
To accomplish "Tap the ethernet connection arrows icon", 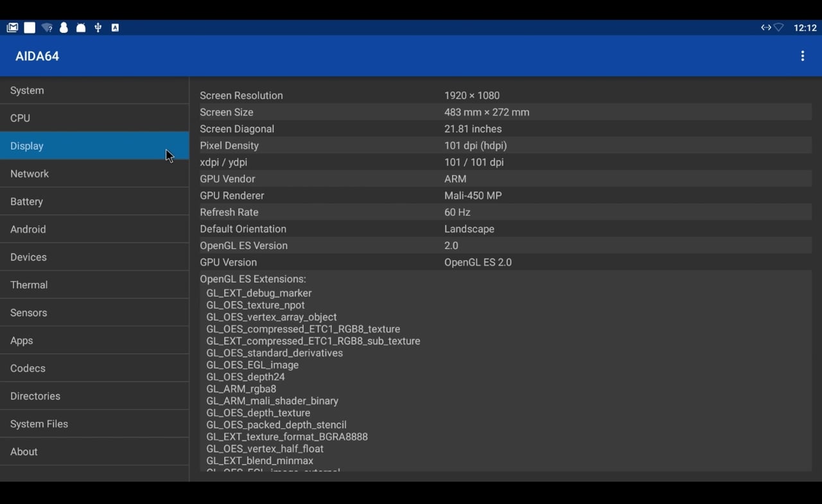I will [765, 28].
